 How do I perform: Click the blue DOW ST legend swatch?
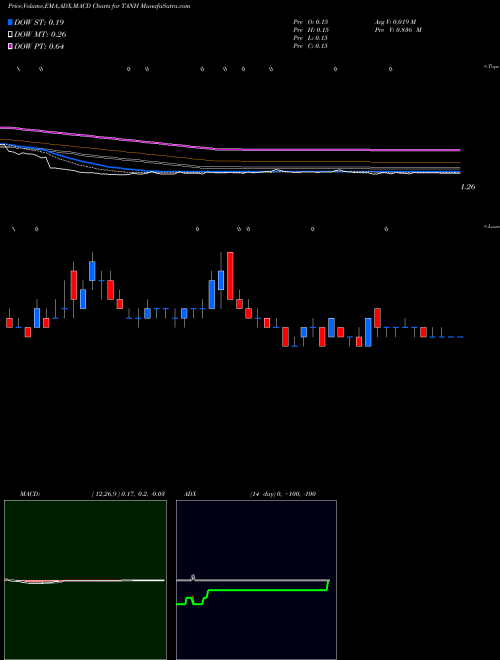10,22
